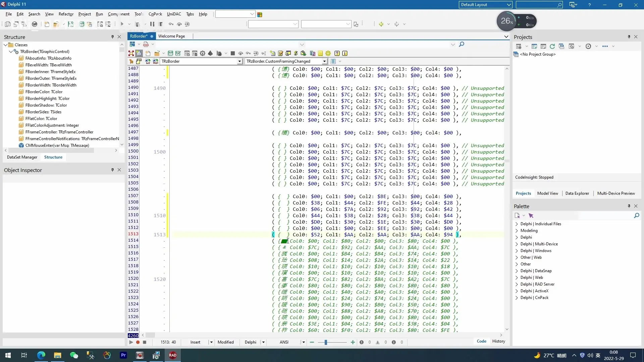Click the Intf jump icon

tap(148, 61)
